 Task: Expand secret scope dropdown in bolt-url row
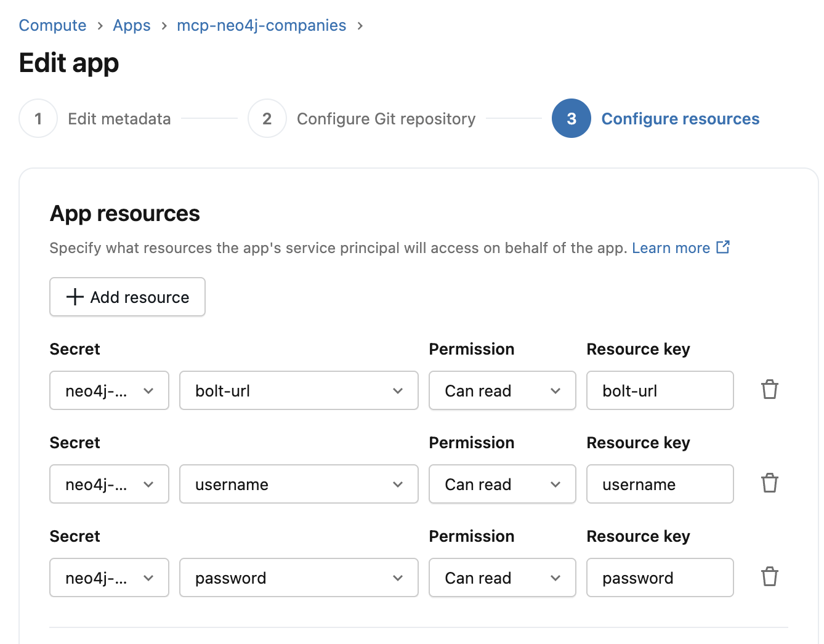tap(109, 390)
